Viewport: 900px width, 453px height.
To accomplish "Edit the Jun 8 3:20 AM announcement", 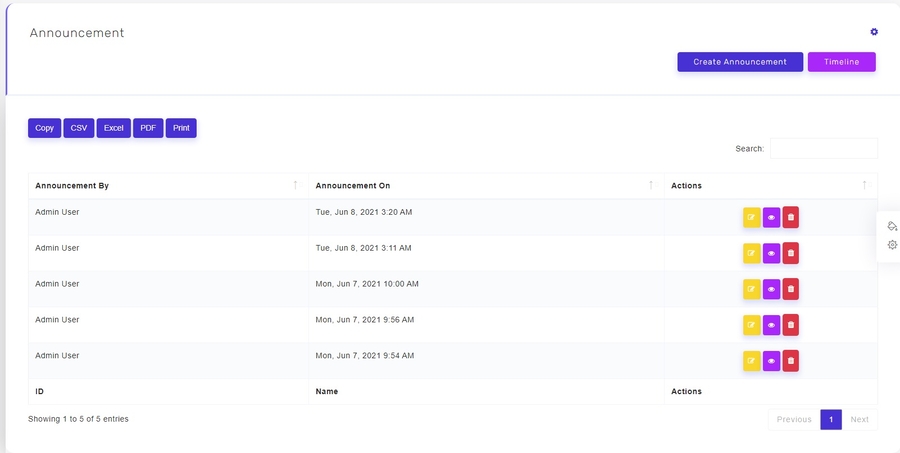I will (751, 217).
